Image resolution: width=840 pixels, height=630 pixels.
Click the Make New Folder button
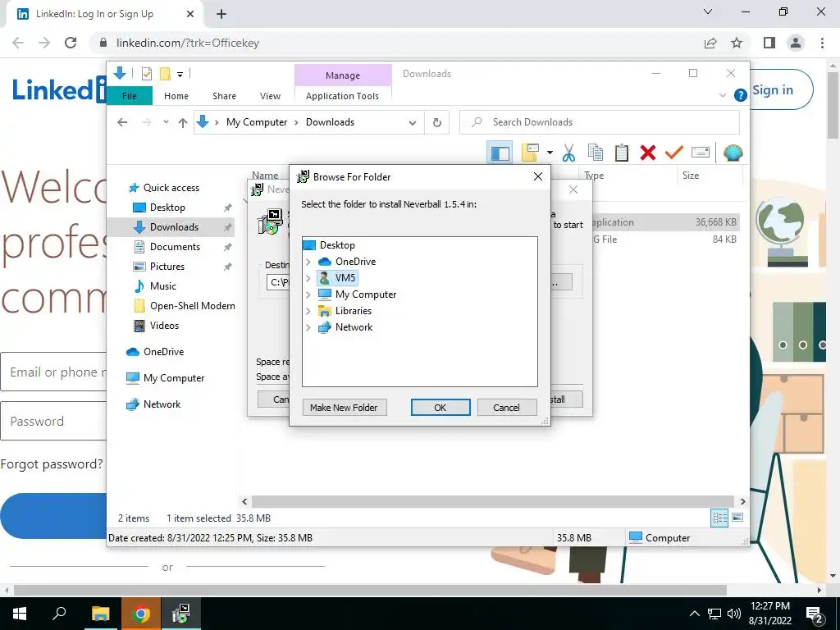[344, 408]
